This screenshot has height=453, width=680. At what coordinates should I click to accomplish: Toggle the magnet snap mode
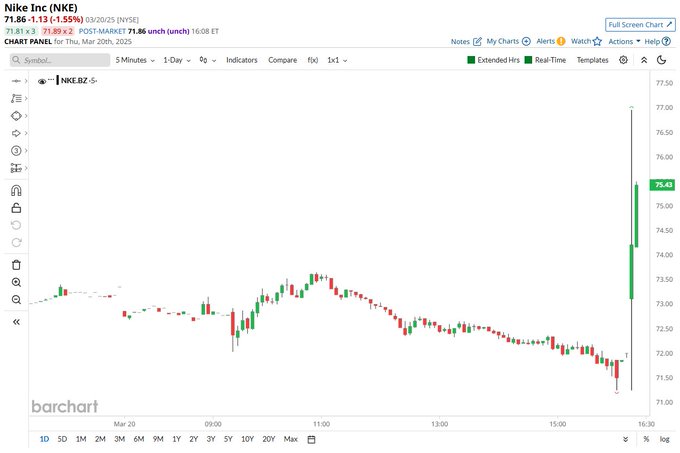pos(16,191)
